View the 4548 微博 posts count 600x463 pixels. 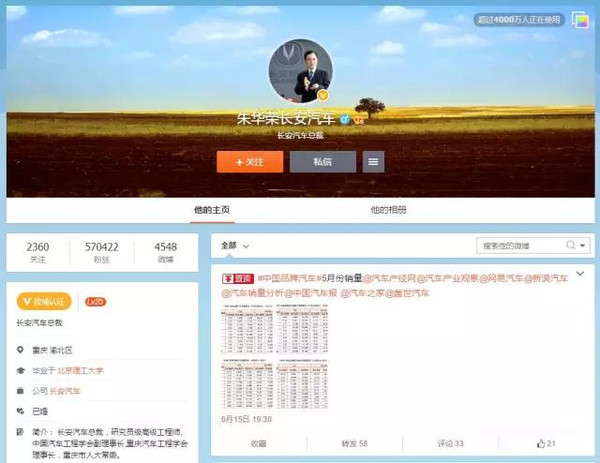point(165,252)
